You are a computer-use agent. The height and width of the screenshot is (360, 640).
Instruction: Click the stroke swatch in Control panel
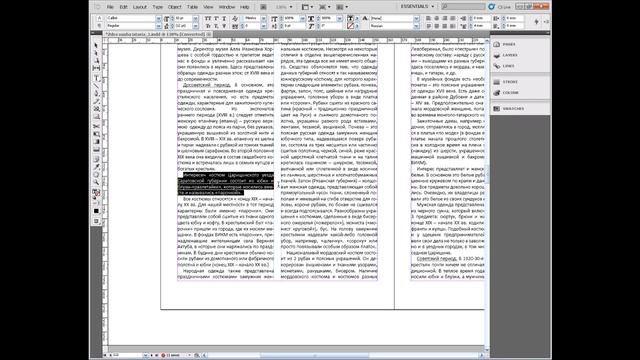coord(350,26)
